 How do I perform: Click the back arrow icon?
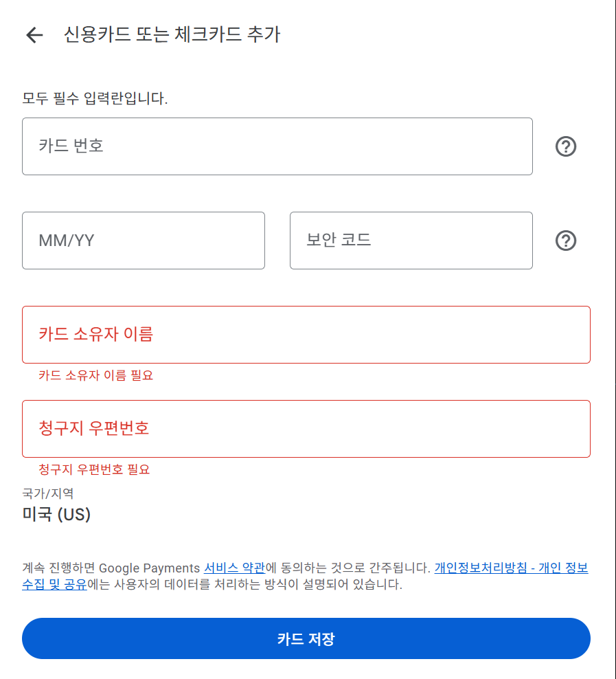34,35
